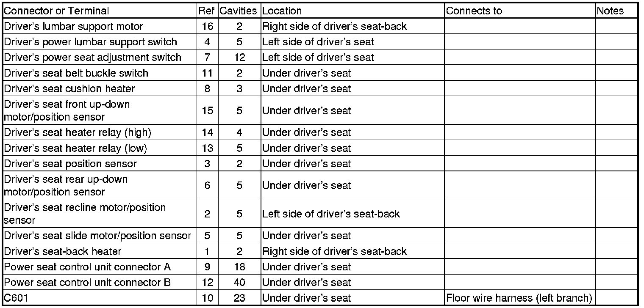This screenshot has width=644, height=308.
Task: Select "Driver's seat slide motor/position sensor" cell
Action: [x=97, y=236]
